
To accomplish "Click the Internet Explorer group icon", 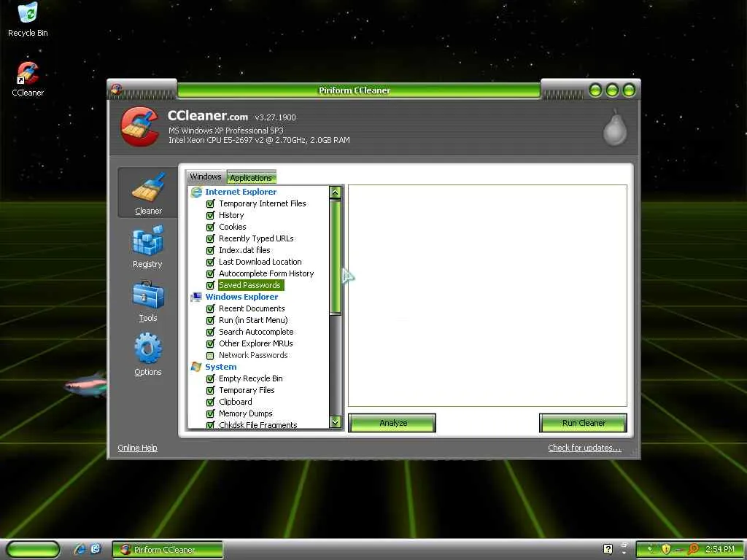I will click(x=196, y=192).
